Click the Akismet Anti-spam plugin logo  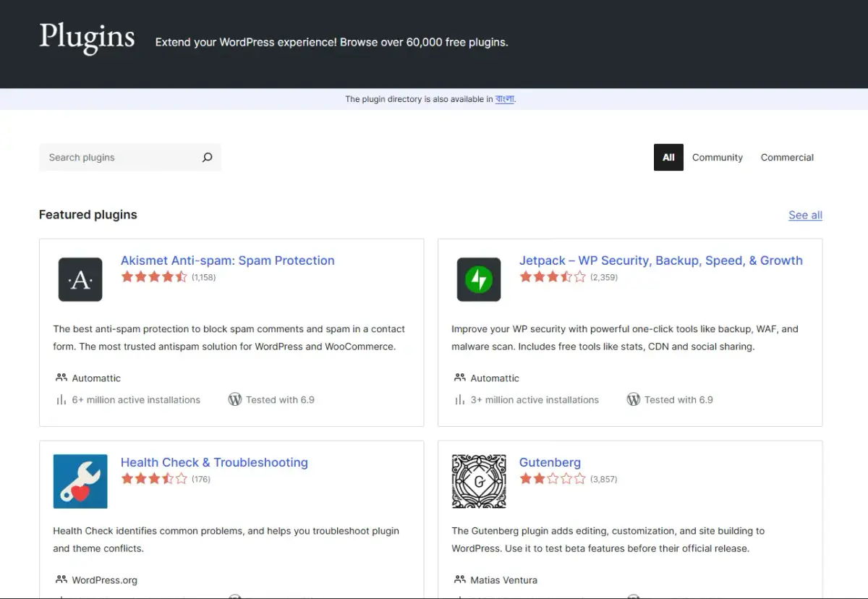[80, 279]
